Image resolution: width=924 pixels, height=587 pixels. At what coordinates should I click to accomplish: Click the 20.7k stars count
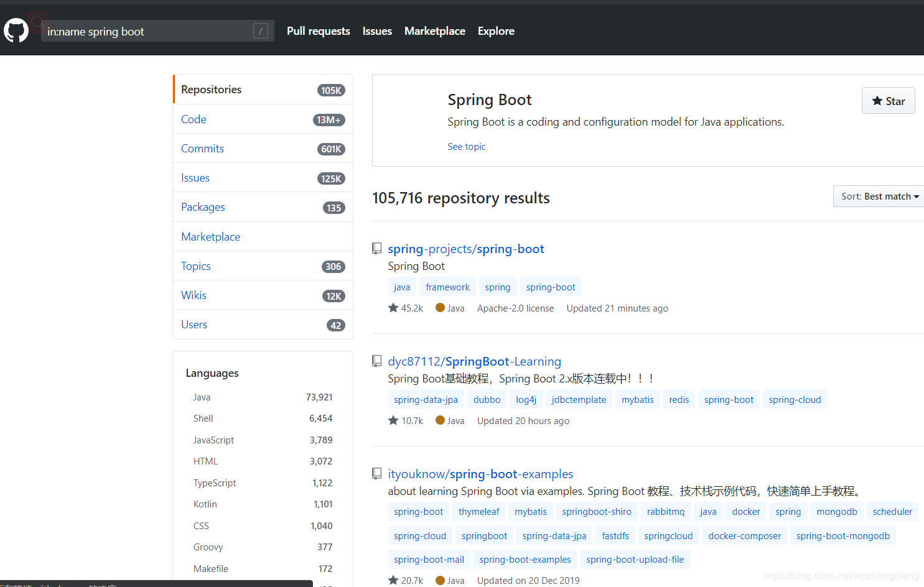click(406, 580)
